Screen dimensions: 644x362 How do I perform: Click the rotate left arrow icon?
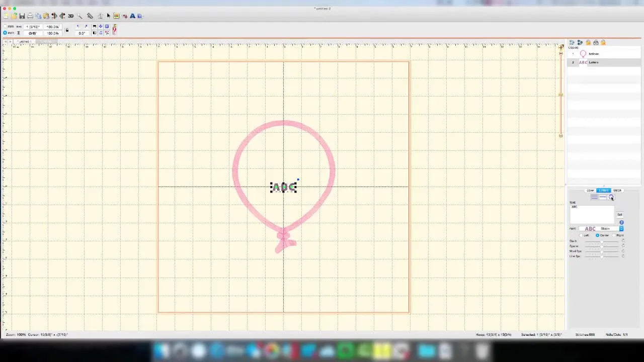(x=78, y=26)
